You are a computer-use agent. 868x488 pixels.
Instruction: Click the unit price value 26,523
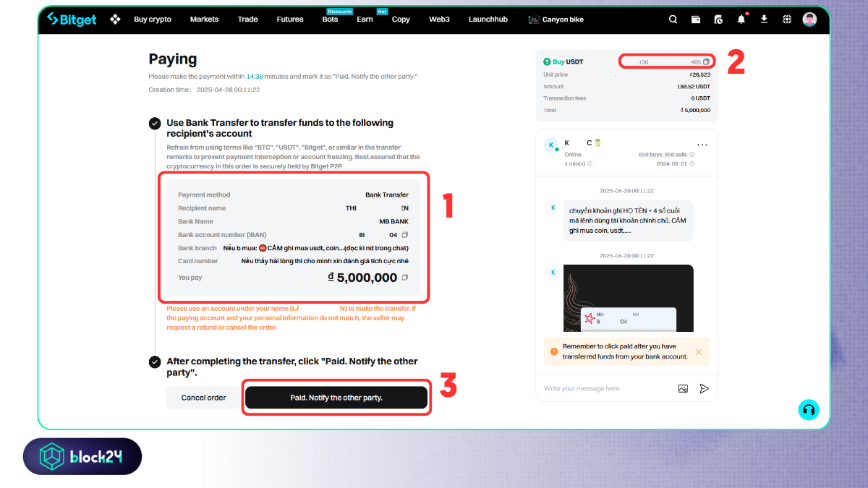pyautogui.click(x=699, y=74)
